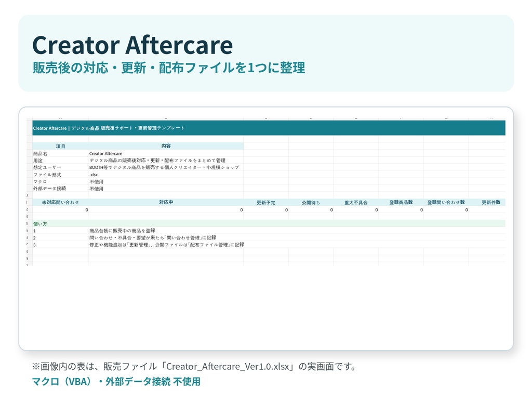Click step number 1 in 使い方 list

tap(60, 231)
